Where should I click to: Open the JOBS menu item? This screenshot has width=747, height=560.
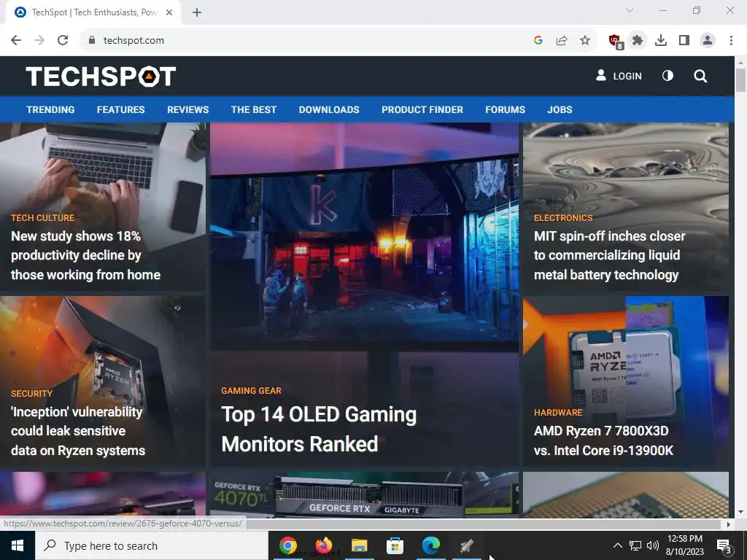click(560, 109)
